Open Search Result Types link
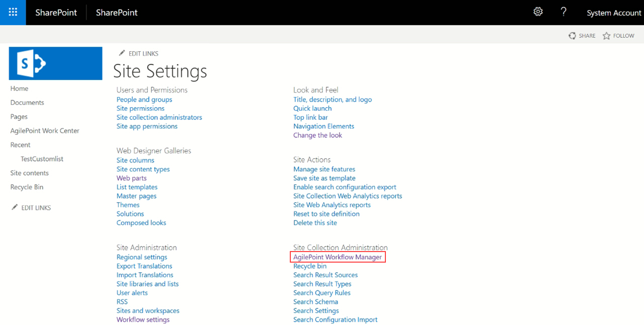Image resolution: width=644 pixels, height=325 pixels. click(x=323, y=284)
